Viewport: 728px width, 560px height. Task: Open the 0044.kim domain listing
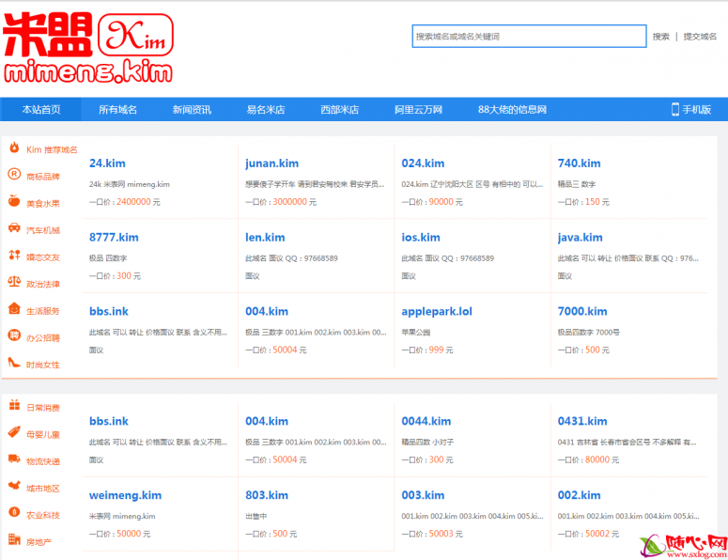426,421
